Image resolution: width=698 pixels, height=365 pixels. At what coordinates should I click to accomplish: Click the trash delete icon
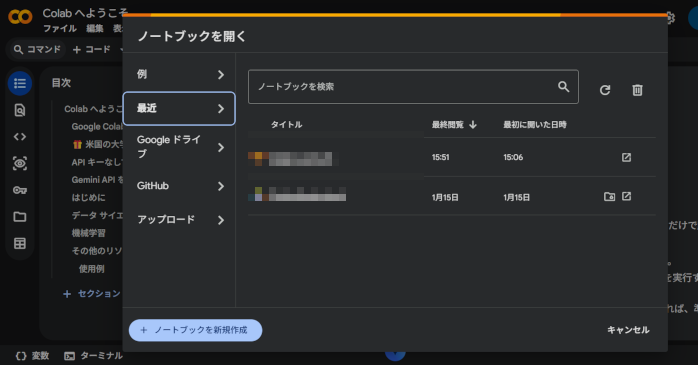637,90
